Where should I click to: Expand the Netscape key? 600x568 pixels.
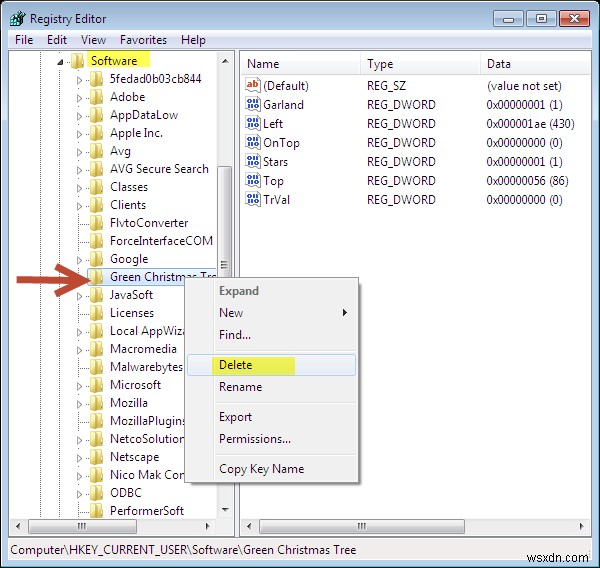point(79,458)
